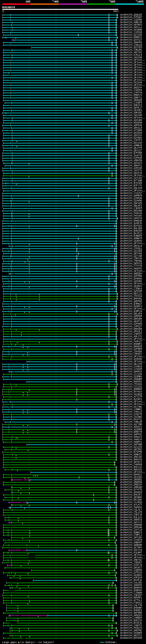Select the UniRef100_C1E856 label
This screenshot has height=644, width=146.
click(x=131, y=20)
